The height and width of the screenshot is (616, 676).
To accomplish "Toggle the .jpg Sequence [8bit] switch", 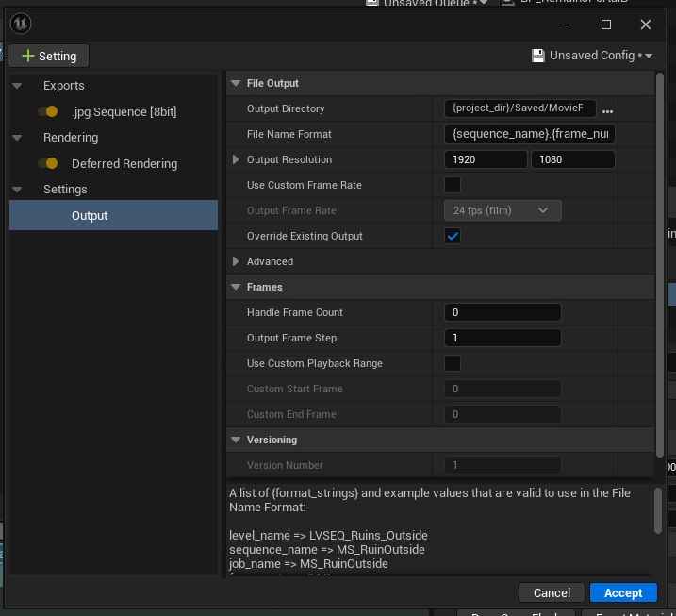I will click(48, 111).
